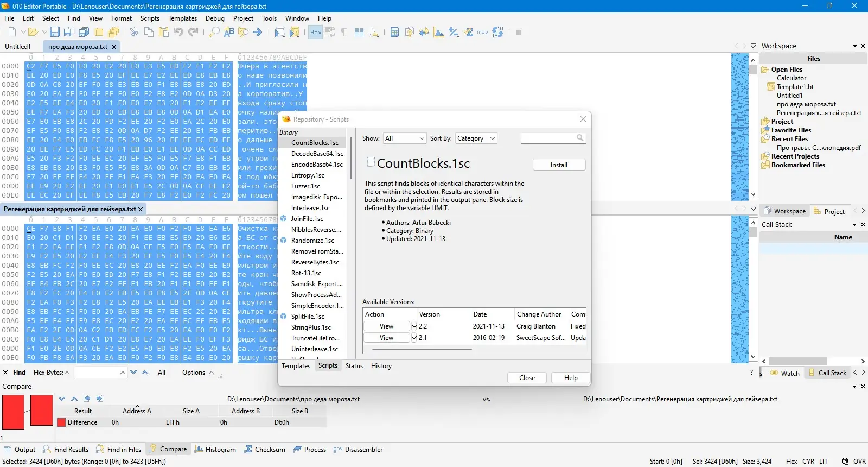
Task: Click the Find next down arrow
Action: pyautogui.click(x=133, y=373)
